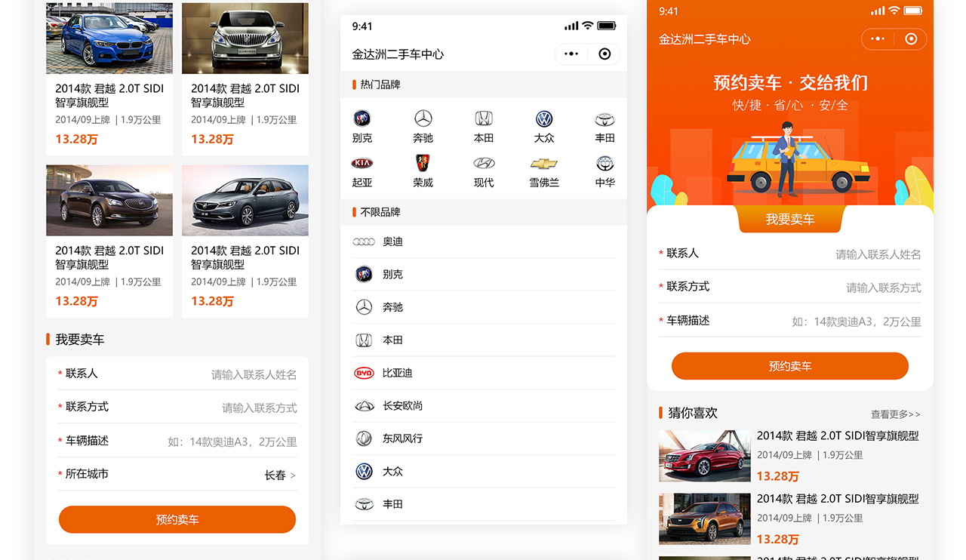Open menu dots in orange header
Image resolution: width=966 pixels, height=560 pixels.
pos(878,39)
